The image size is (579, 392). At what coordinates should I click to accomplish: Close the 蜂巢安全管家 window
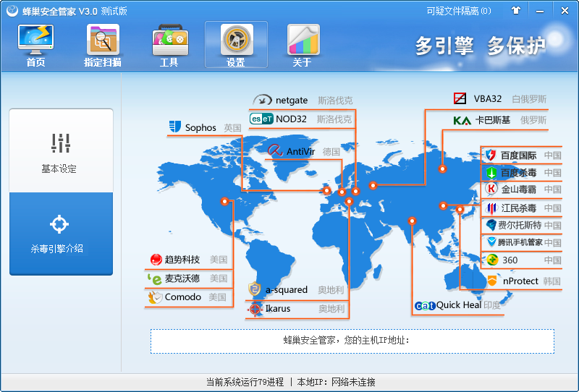click(x=565, y=11)
